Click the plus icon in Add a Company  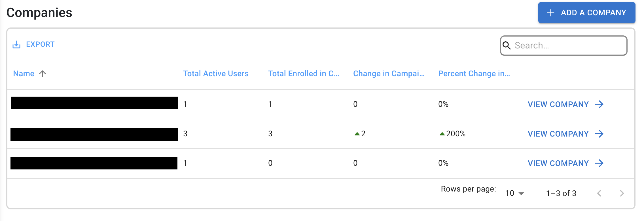click(x=550, y=13)
